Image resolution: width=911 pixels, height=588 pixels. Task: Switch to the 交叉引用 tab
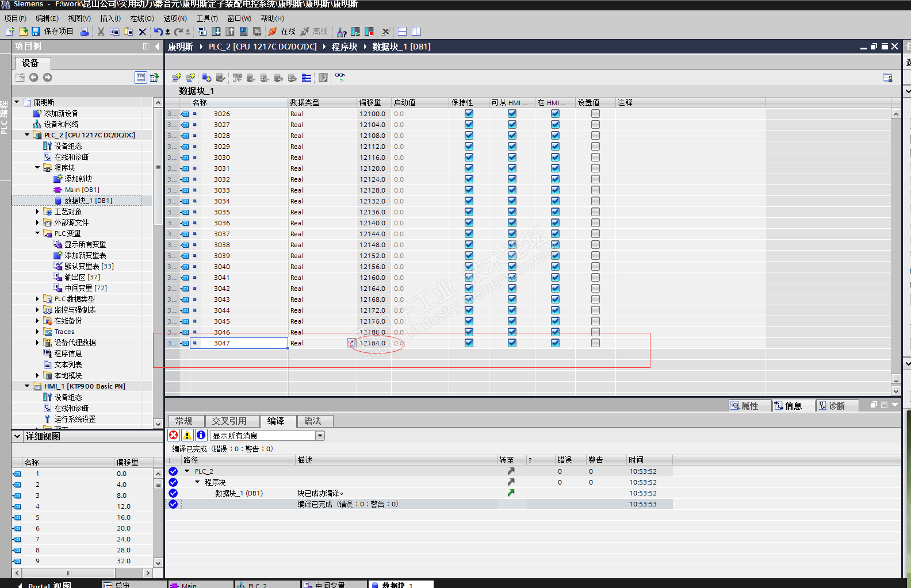pyautogui.click(x=229, y=421)
